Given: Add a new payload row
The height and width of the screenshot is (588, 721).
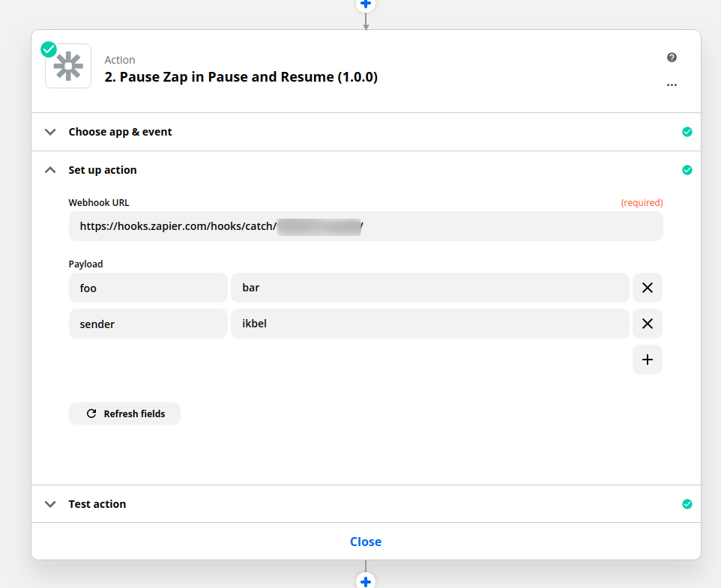Looking at the screenshot, I should click(648, 360).
